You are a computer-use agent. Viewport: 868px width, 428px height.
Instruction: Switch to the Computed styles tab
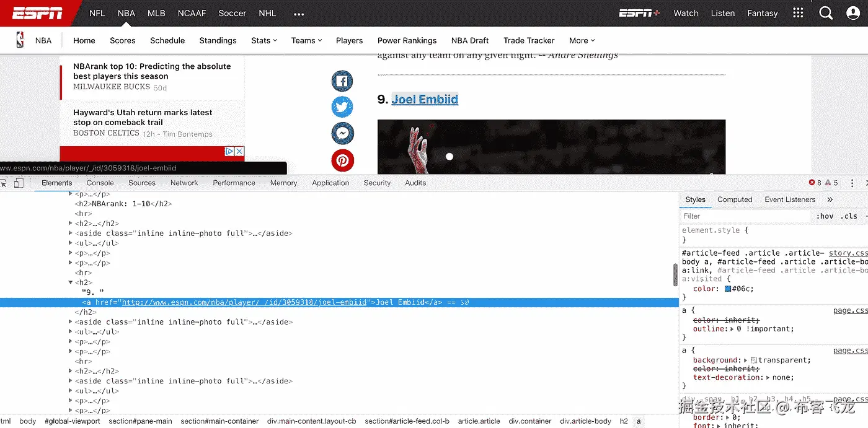tap(735, 199)
